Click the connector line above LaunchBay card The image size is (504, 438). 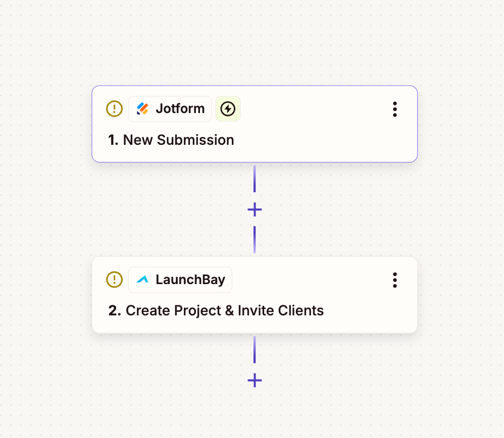click(255, 240)
